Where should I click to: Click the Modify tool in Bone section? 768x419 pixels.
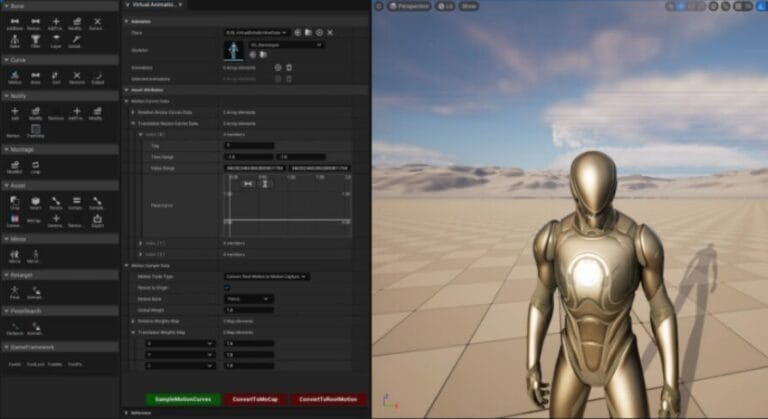point(76,24)
